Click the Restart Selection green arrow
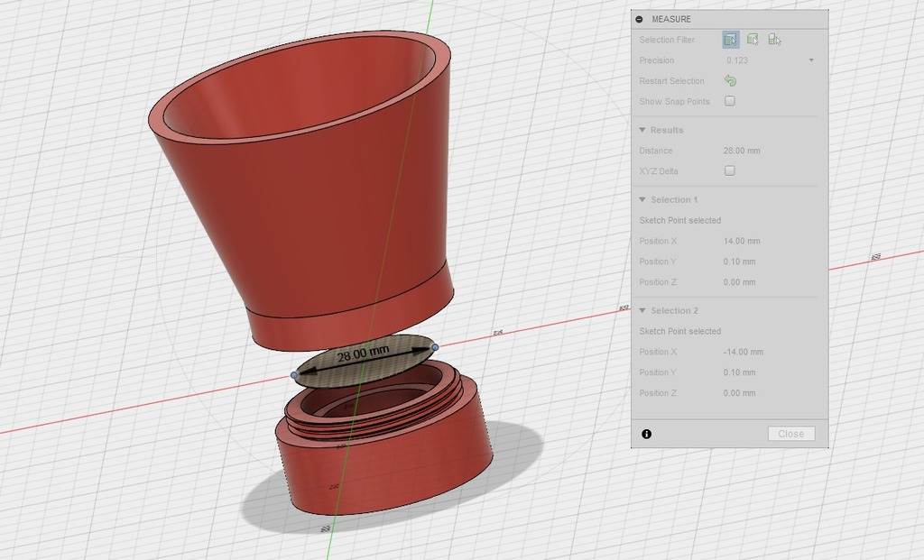 730,81
